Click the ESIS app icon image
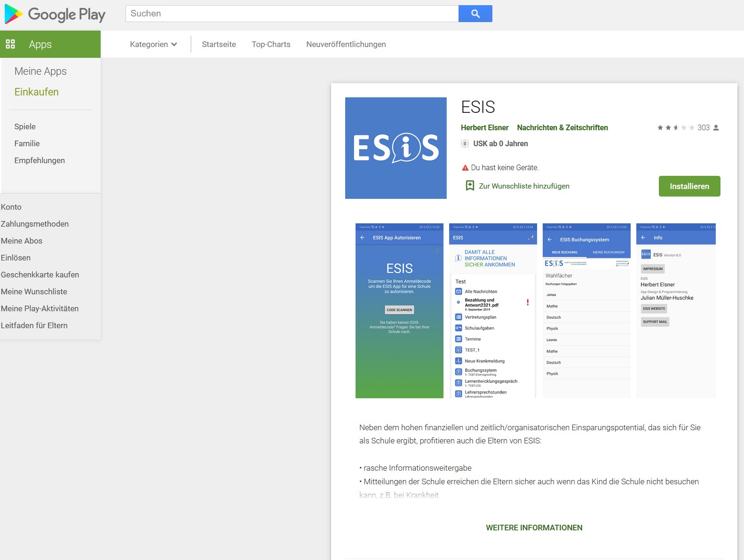Screen dimensions: 744x560 (x=396, y=148)
